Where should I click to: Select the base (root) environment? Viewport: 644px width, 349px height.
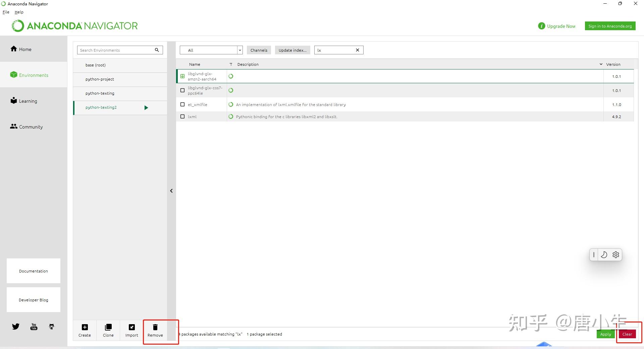[120, 65]
